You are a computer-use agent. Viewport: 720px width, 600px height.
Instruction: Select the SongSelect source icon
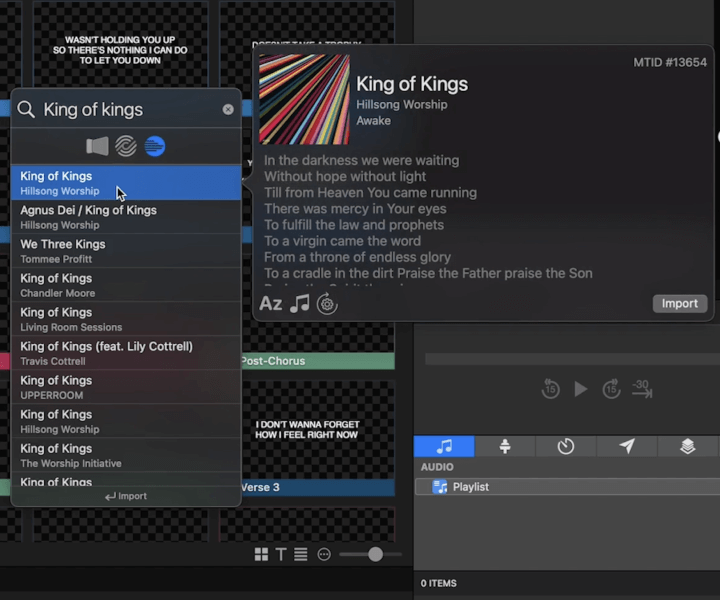point(126,146)
